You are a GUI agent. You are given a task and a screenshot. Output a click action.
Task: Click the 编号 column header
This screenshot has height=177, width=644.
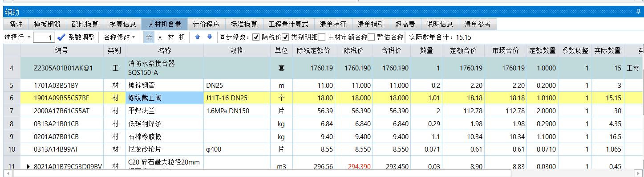62,51
